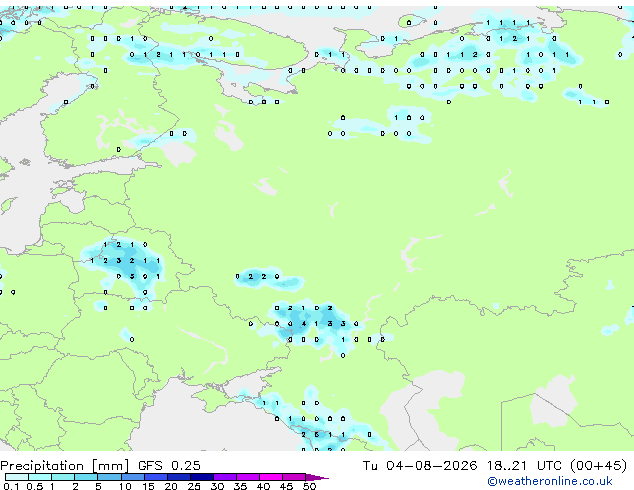Select the 40–45 mm magenta legend swatch

pos(271,477)
